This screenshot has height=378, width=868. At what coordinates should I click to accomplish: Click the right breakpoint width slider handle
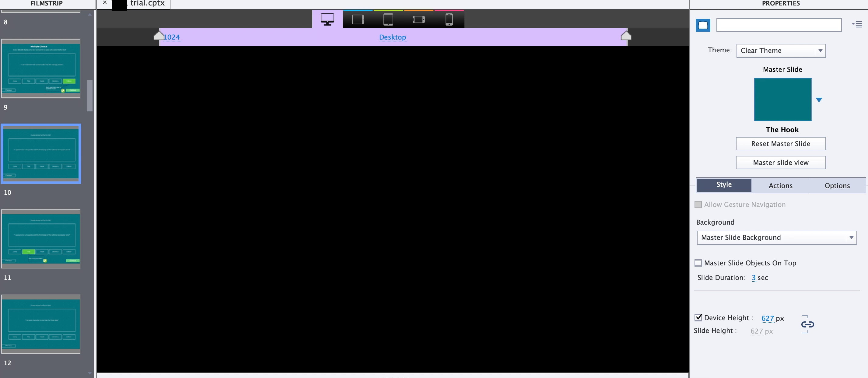click(626, 35)
